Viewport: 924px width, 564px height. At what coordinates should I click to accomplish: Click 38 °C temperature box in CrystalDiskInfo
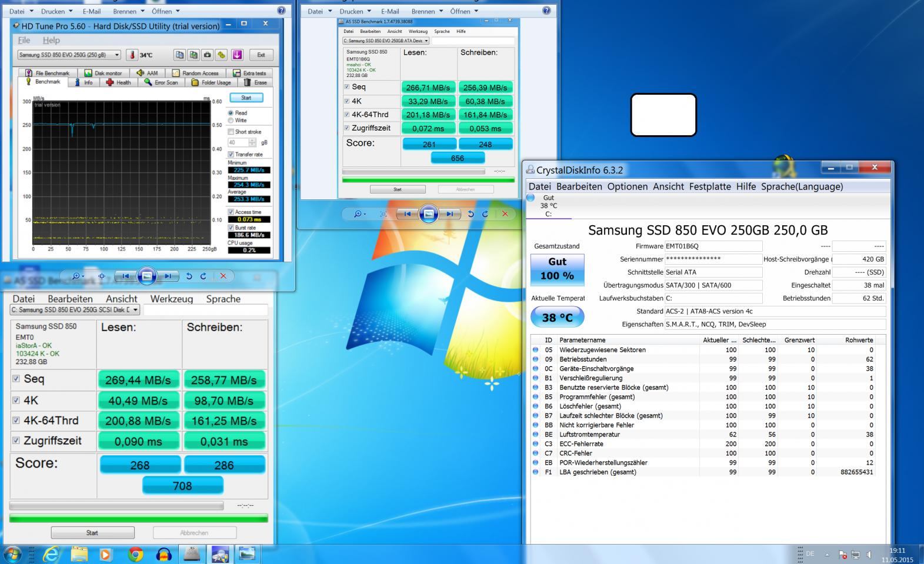pyautogui.click(x=557, y=317)
